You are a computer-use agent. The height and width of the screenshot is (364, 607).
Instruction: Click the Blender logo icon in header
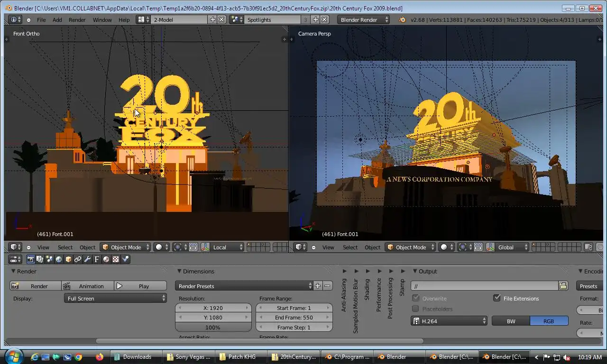point(402,19)
